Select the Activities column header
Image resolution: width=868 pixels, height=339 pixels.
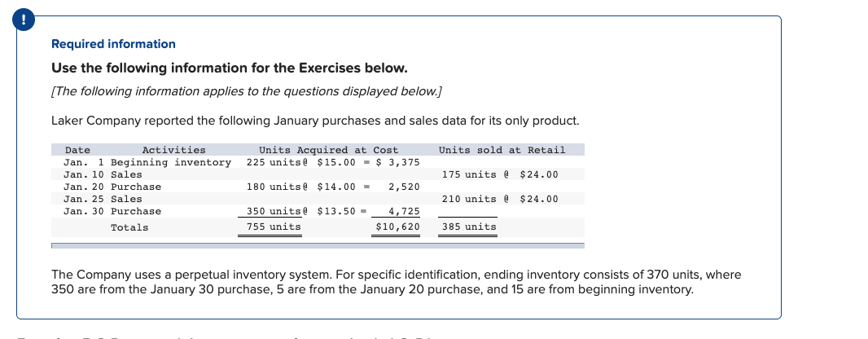click(x=173, y=150)
